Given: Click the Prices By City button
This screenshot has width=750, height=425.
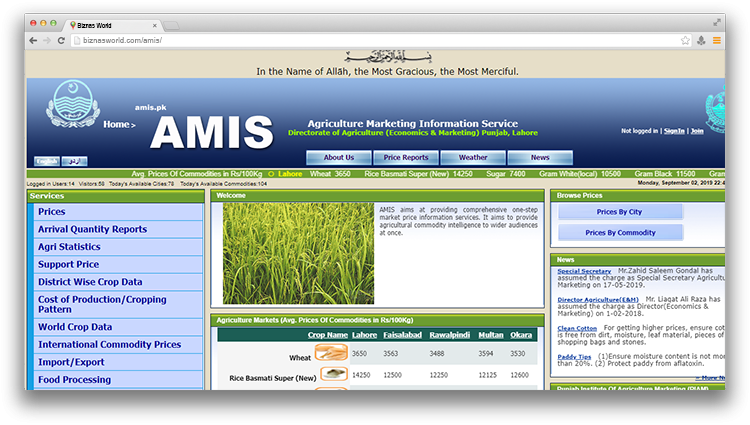Looking at the screenshot, I should click(620, 212).
